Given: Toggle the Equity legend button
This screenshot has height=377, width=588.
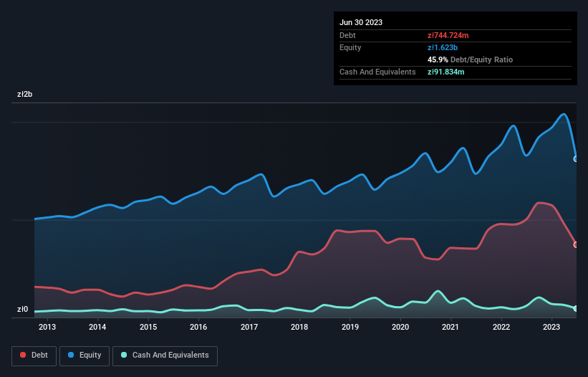Looking at the screenshot, I should tap(85, 355).
